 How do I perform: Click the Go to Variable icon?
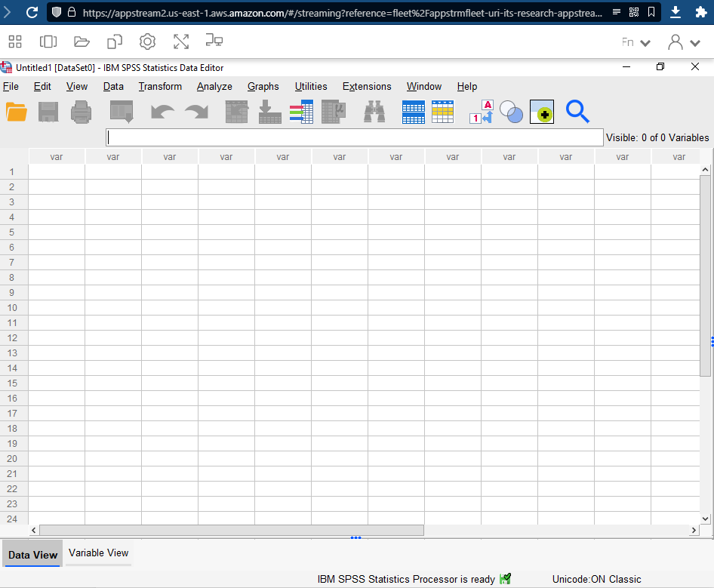point(269,112)
